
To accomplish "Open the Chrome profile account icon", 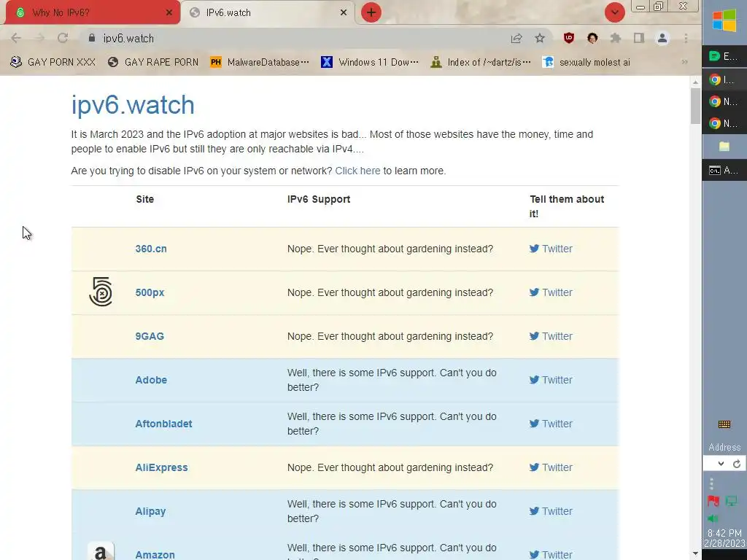I will pyautogui.click(x=662, y=38).
